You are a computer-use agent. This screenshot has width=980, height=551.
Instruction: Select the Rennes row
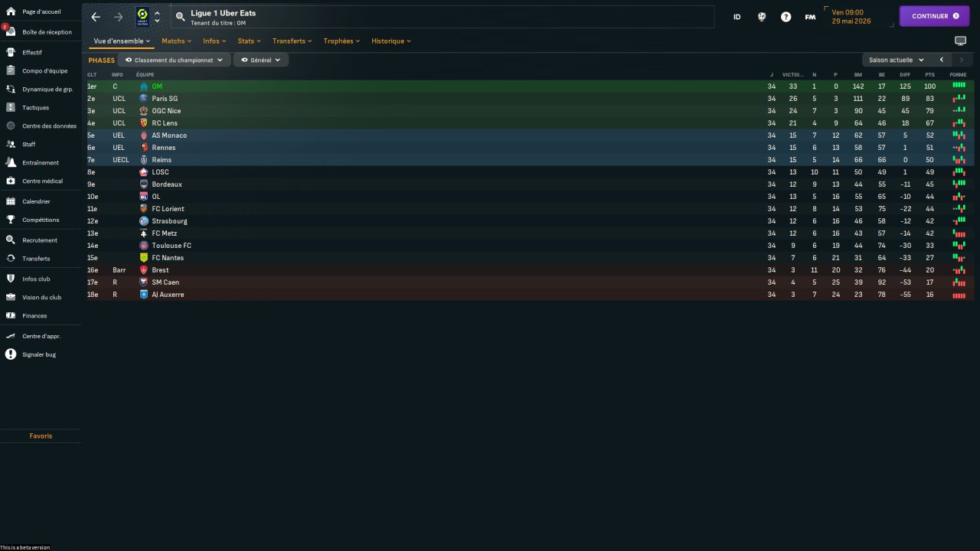[531, 148]
